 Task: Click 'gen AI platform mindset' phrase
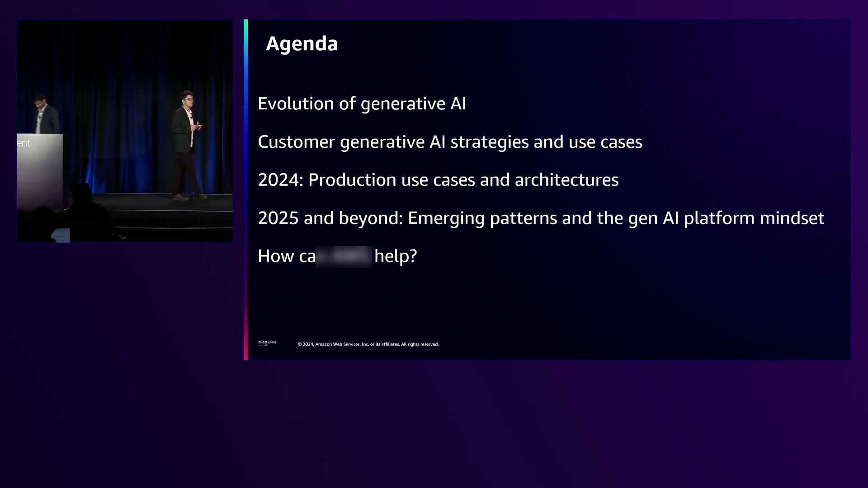[726, 218]
